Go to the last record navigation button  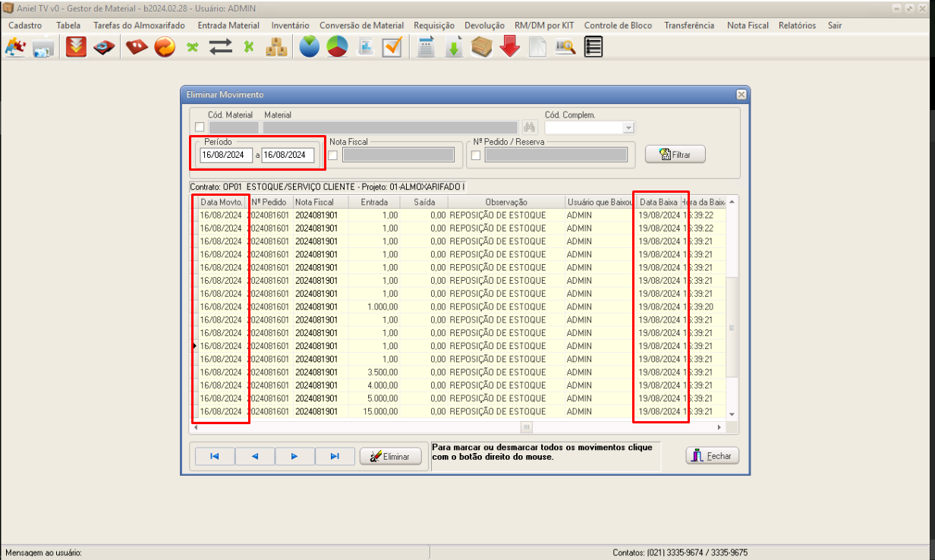coord(334,456)
